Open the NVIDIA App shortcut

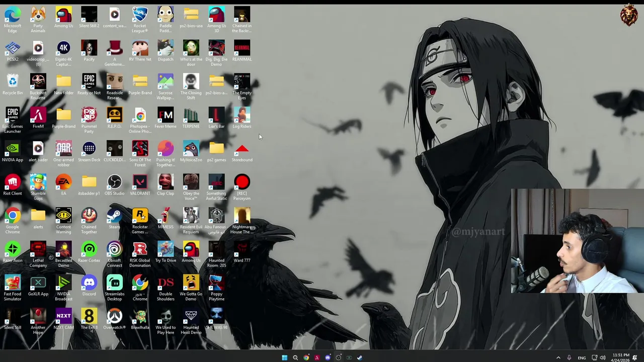13,152
